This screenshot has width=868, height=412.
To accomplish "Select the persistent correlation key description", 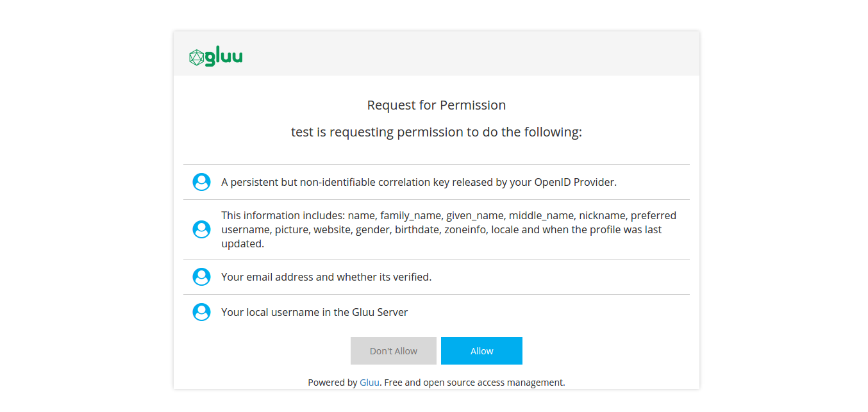I will 419,182.
